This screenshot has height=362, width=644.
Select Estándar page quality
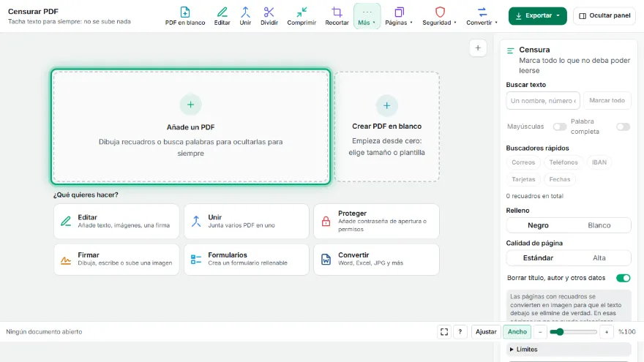click(x=538, y=257)
